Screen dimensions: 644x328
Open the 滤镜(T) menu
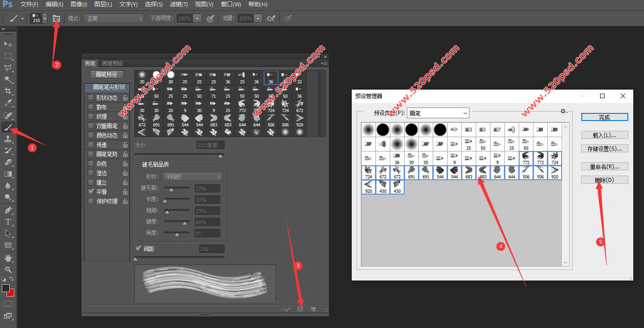(179, 4)
